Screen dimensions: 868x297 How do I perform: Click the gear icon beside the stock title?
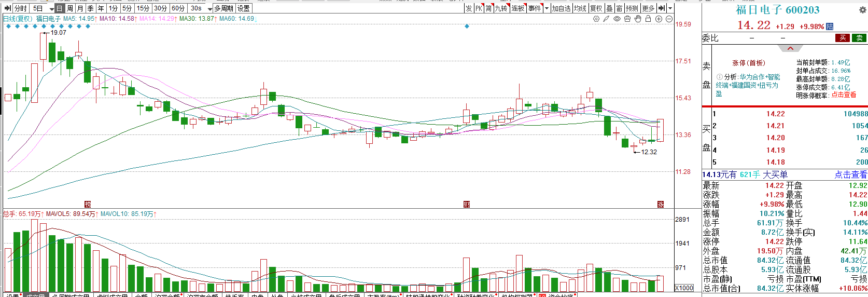click(863, 10)
